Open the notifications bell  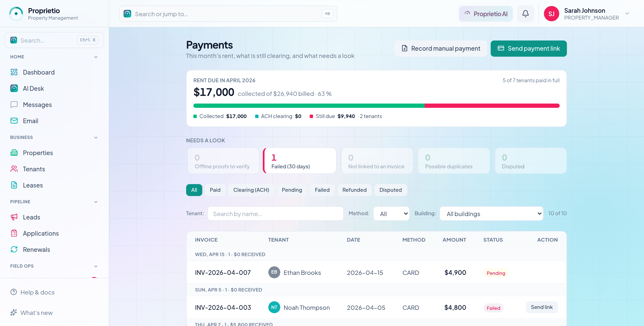[525, 14]
